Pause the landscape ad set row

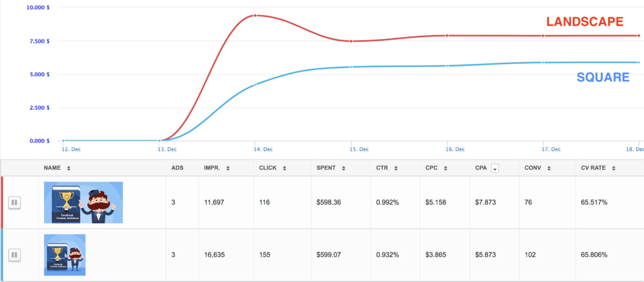coord(15,203)
